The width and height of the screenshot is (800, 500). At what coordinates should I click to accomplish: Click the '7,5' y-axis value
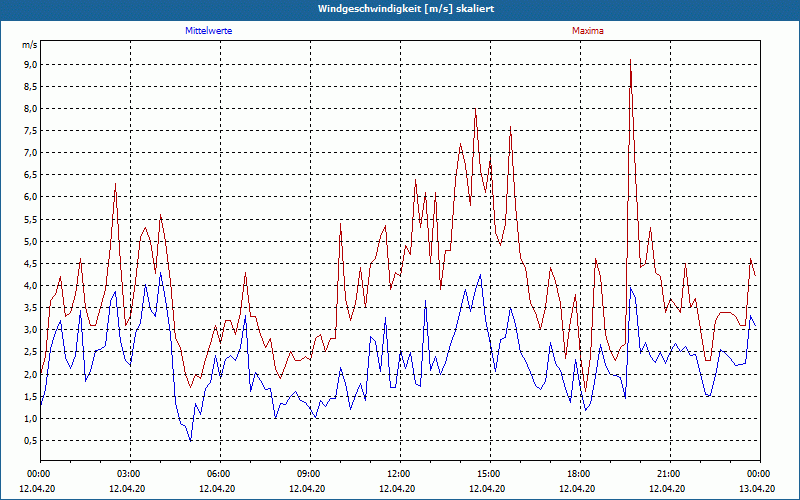click(30, 131)
